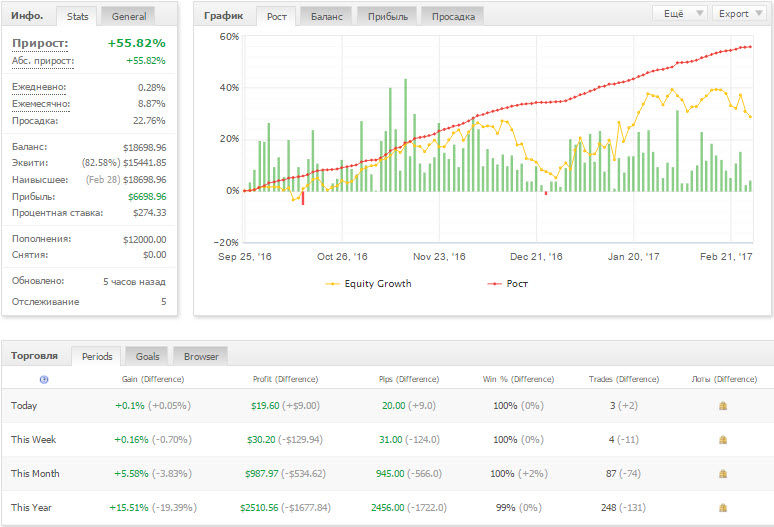Show the Просадка chart tab
This screenshot has width=774, height=527.
pos(453,16)
